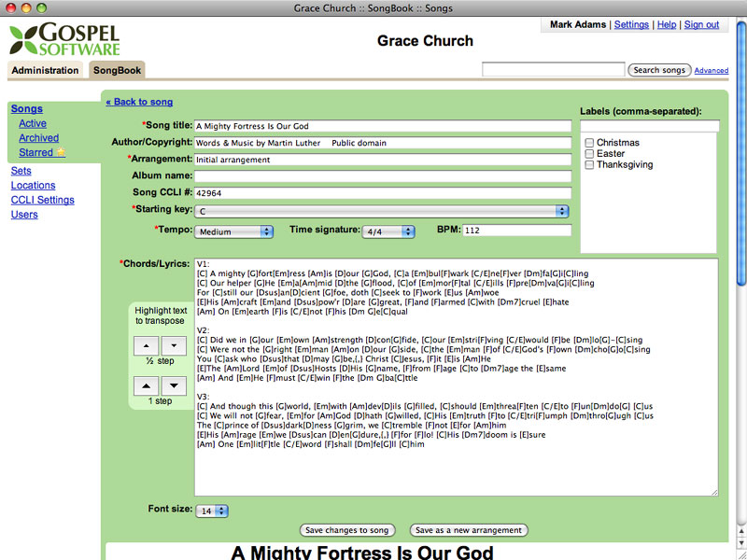The height and width of the screenshot is (560, 747).
Task: Click the scrollbar down arrow
Action: point(741,543)
